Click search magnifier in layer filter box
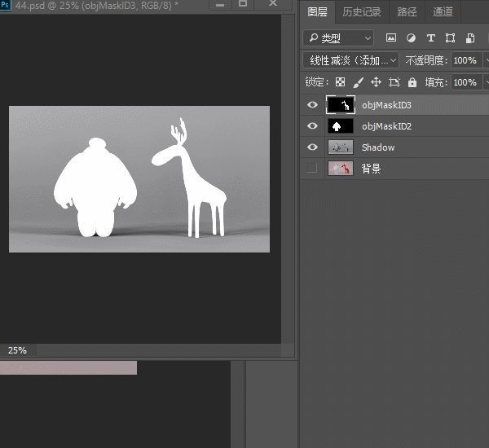The image size is (489, 448). [313, 38]
